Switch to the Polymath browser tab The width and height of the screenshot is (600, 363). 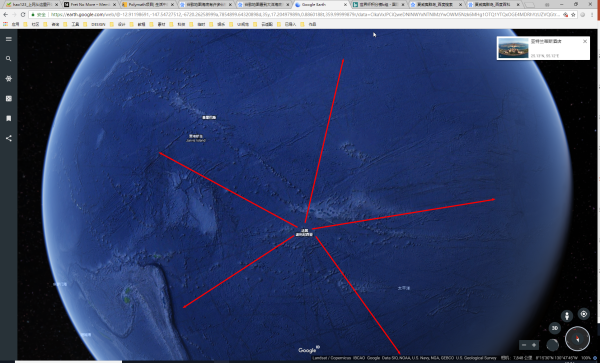[x=147, y=5]
